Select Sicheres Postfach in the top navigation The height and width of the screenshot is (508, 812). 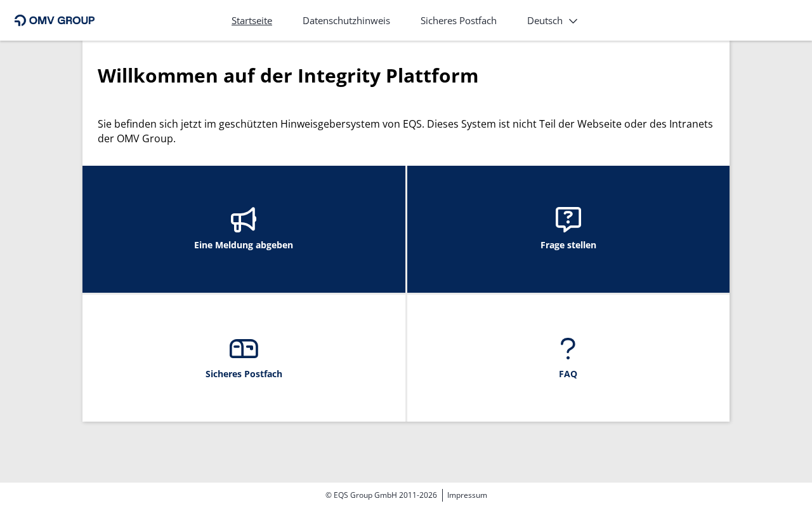tap(459, 20)
